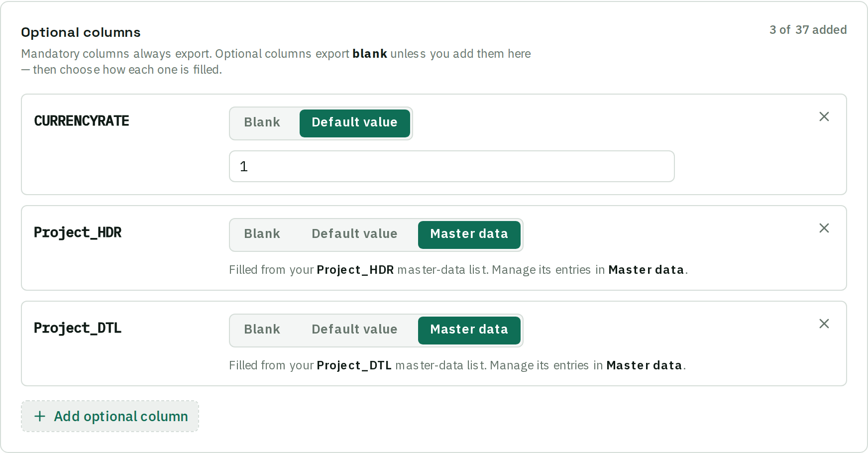Choose Default value for Project_DTL
The image size is (868, 453).
[354, 330]
